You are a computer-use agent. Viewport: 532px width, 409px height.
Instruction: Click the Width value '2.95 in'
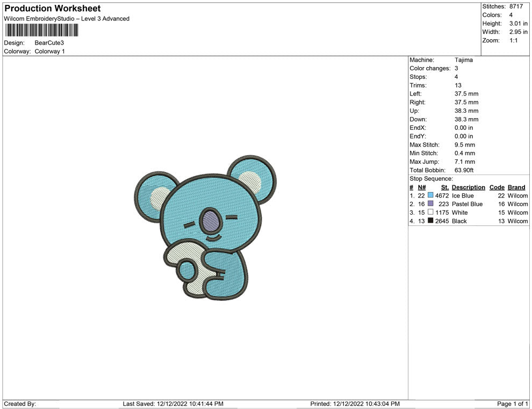pos(519,32)
